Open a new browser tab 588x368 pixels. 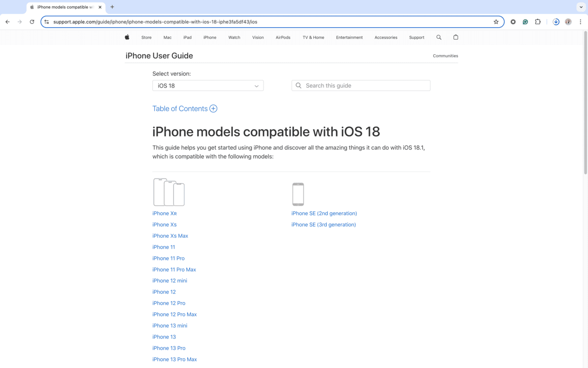point(112,7)
